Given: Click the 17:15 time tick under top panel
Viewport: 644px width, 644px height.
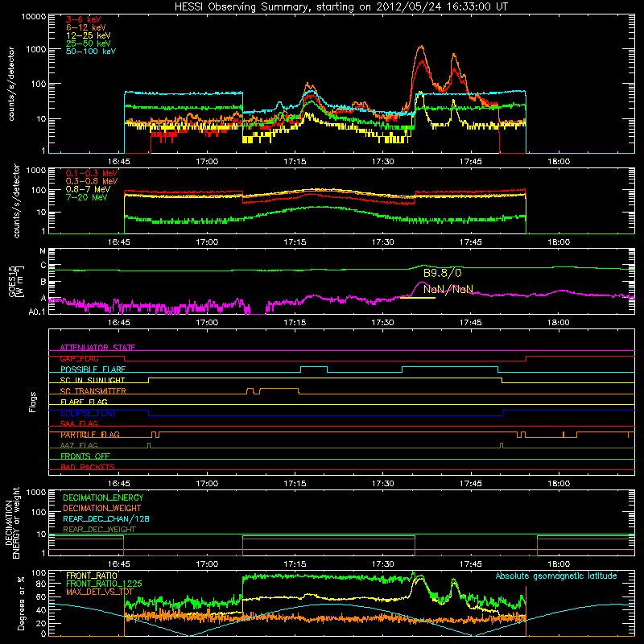Looking at the screenshot, I should tap(295, 162).
